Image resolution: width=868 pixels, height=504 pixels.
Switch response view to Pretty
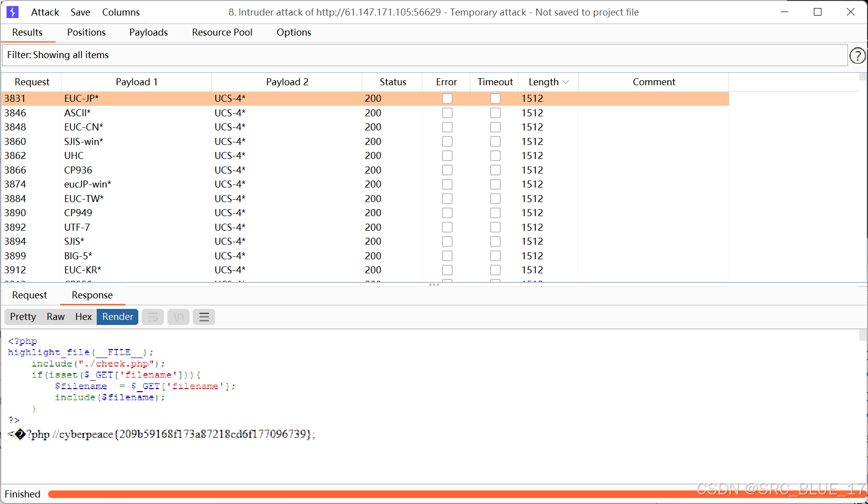coord(23,317)
